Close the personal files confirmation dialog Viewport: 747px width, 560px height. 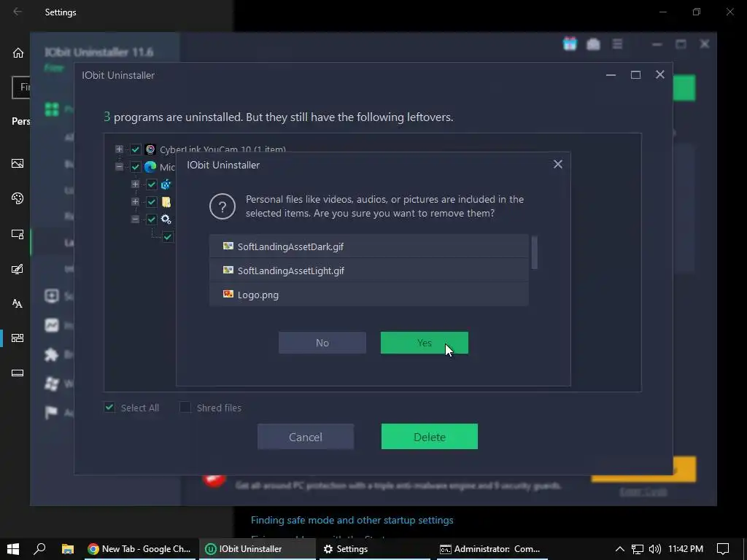[558, 164]
